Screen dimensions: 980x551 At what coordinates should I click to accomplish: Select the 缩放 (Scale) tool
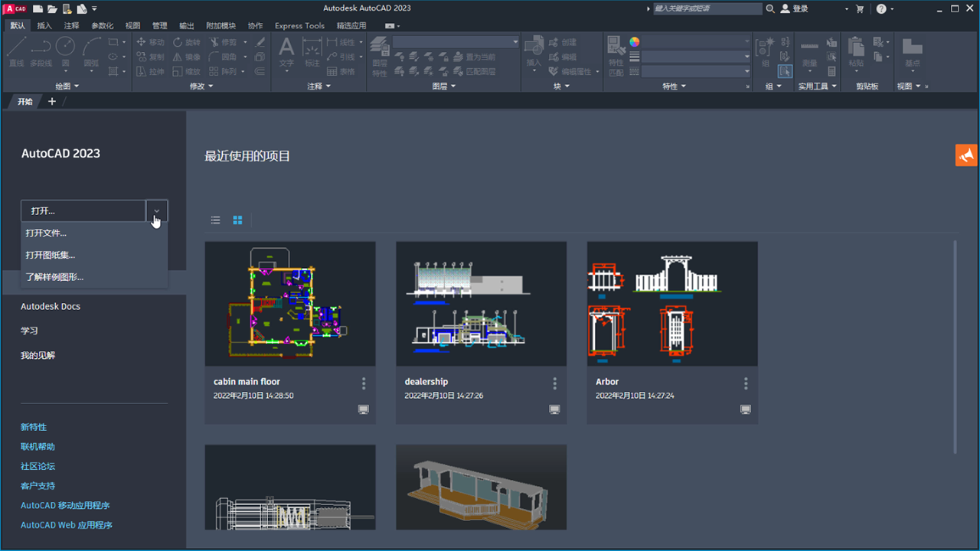pyautogui.click(x=186, y=71)
